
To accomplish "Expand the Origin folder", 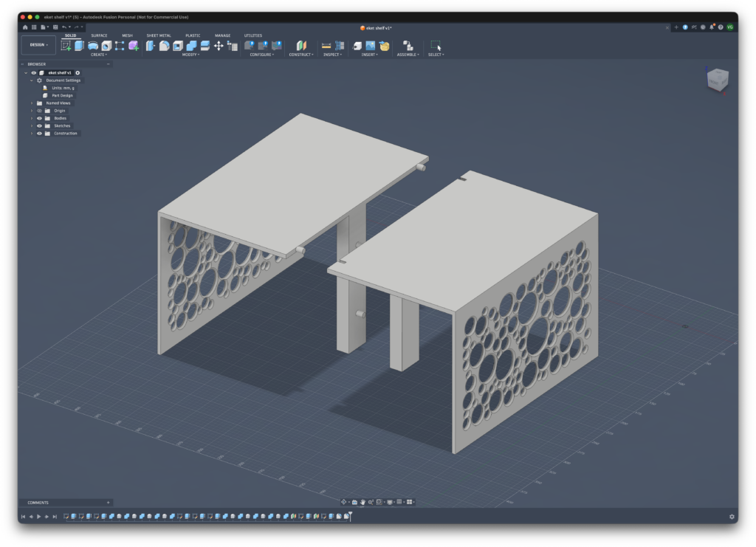I will pyautogui.click(x=32, y=111).
